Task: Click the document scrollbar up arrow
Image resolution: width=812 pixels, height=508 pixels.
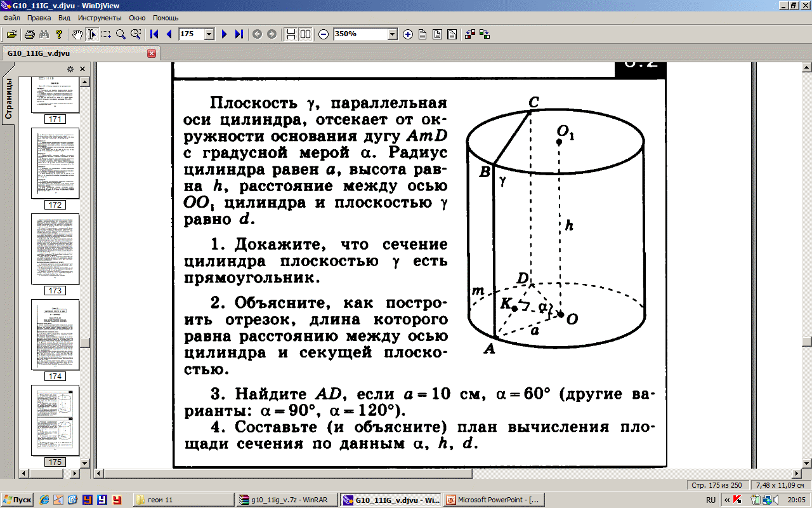Action: tap(806, 67)
